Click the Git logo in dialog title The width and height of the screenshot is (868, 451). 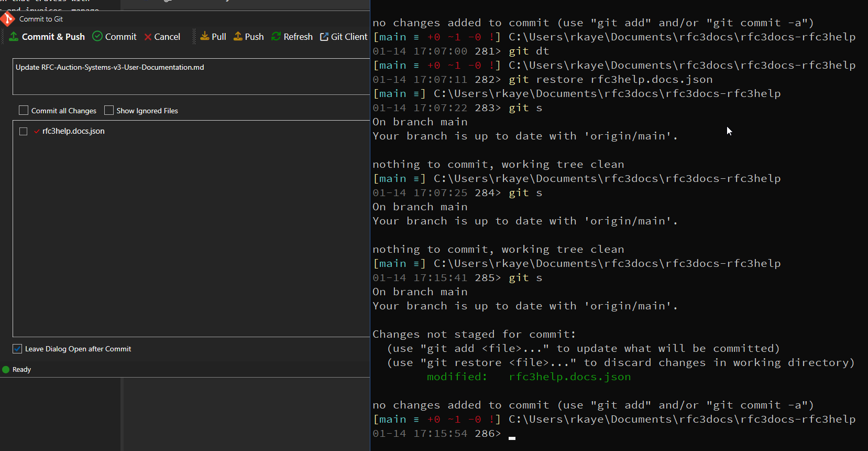pyautogui.click(x=7, y=19)
